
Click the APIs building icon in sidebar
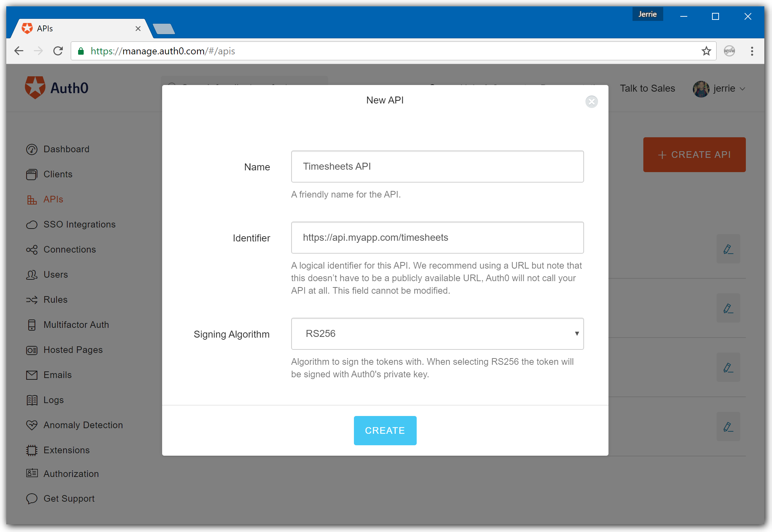coord(32,200)
